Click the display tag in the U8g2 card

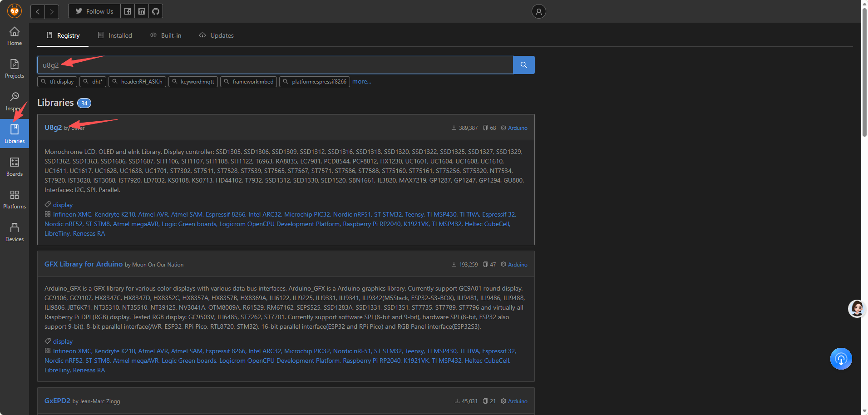tap(63, 205)
